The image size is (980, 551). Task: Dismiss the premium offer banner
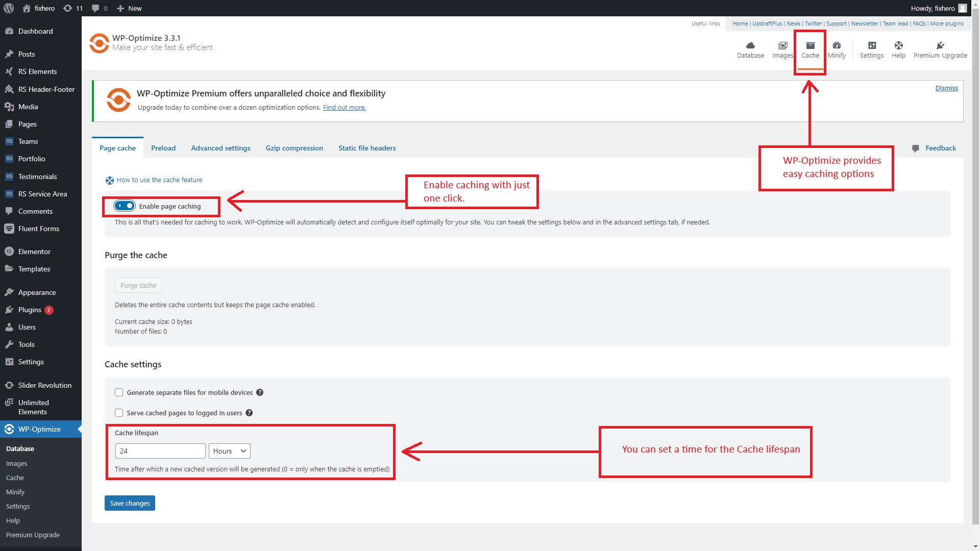click(946, 88)
